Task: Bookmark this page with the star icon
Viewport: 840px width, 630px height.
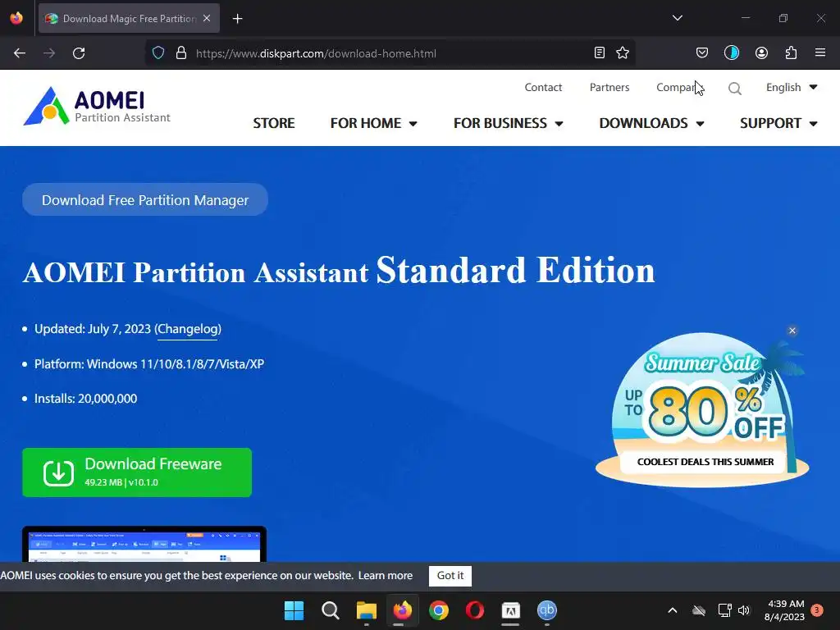Action: point(623,52)
